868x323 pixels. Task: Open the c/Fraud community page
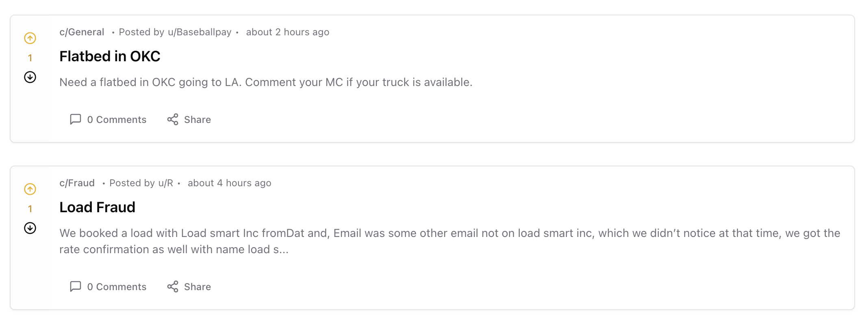point(77,183)
